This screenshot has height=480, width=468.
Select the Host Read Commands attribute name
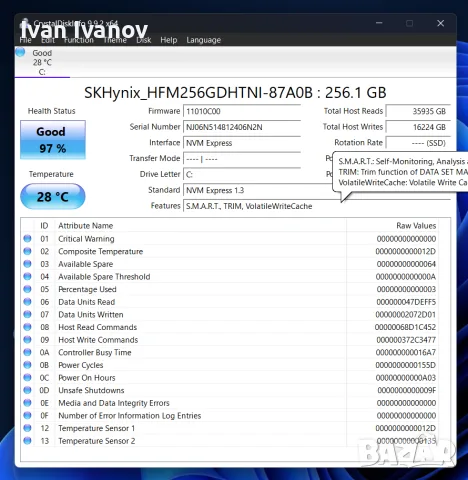pyautogui.click(x=97, y=327)
